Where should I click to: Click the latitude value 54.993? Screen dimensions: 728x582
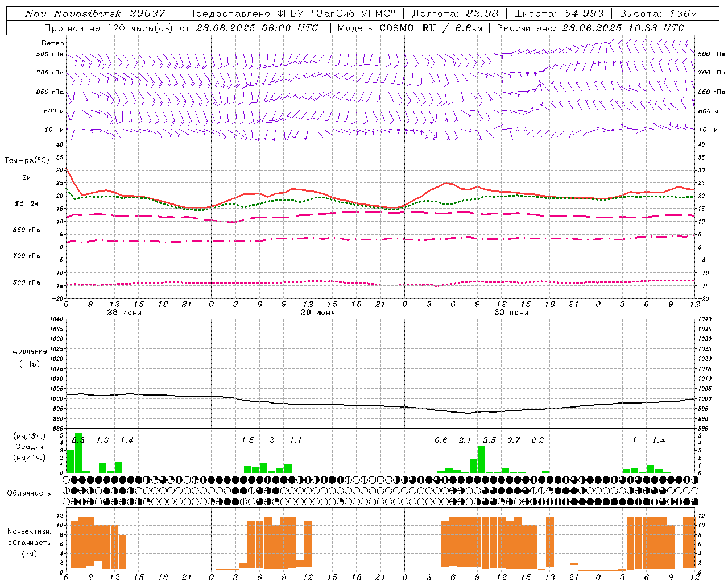click(x=584, y=14)
